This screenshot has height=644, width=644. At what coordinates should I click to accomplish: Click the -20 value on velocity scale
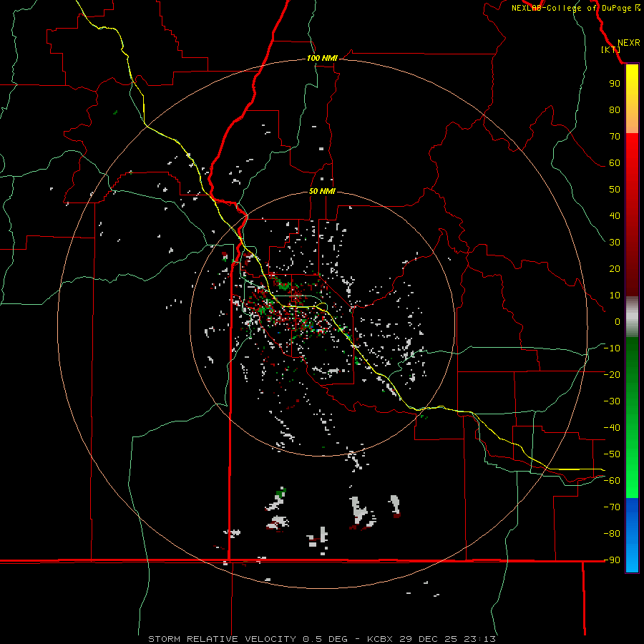(612, 375)
